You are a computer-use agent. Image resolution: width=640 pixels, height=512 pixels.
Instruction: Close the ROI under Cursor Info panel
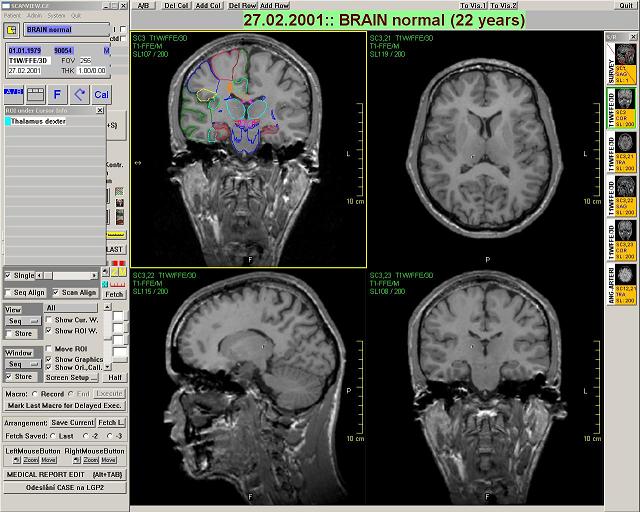click(x=101, y=110)
